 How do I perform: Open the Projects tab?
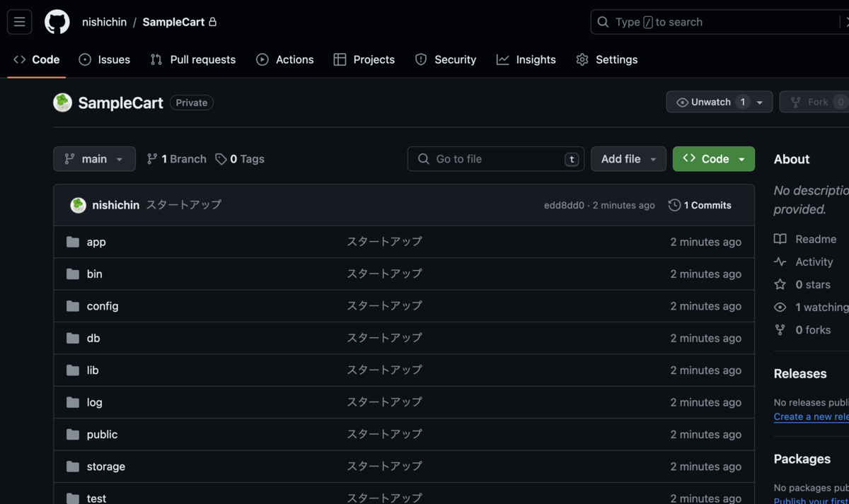coord(364,59)
